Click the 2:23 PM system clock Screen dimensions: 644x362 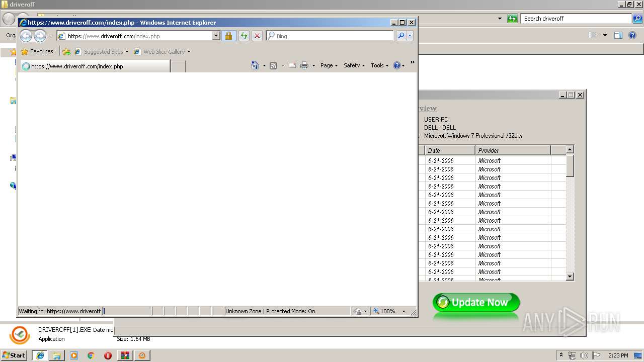pos(618,355)
